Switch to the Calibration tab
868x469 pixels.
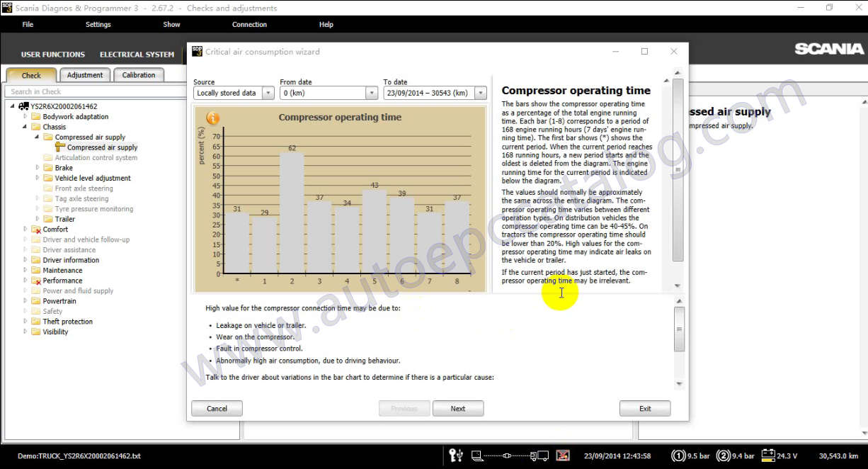click(x=139, y=75)
